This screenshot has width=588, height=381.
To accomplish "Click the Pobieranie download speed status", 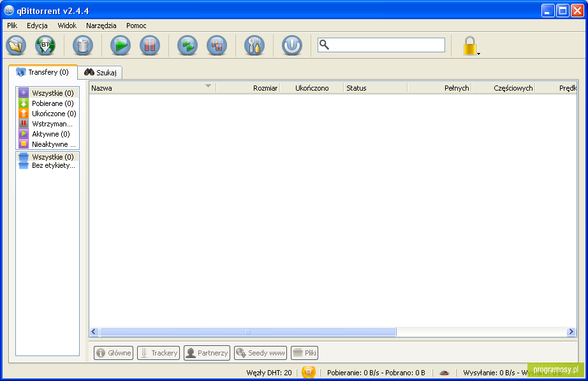I will (x=376, y=373).
